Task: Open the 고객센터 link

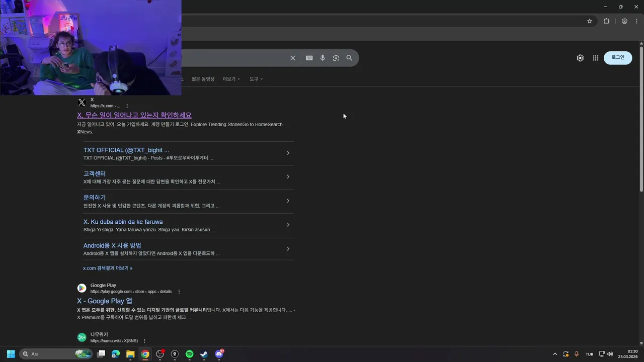Action: 95,173
